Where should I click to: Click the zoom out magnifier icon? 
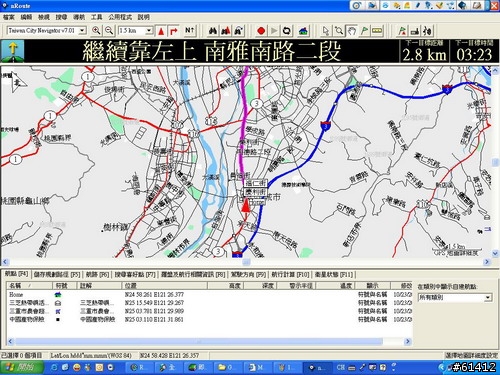109,31
